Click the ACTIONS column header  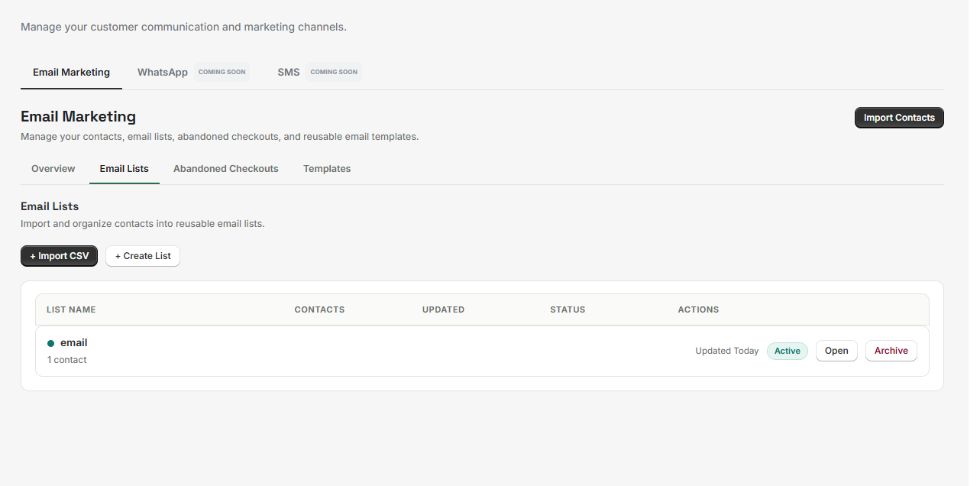698,309
